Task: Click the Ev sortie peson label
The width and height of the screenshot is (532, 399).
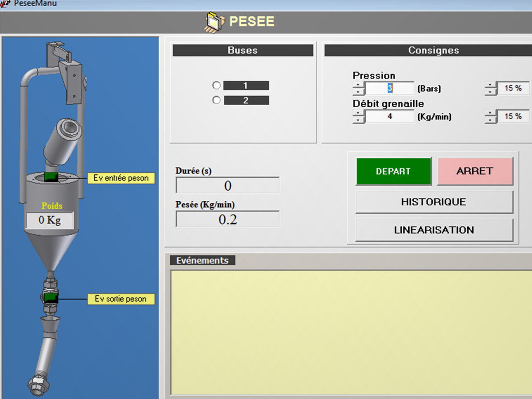Action: click(121, 299)
